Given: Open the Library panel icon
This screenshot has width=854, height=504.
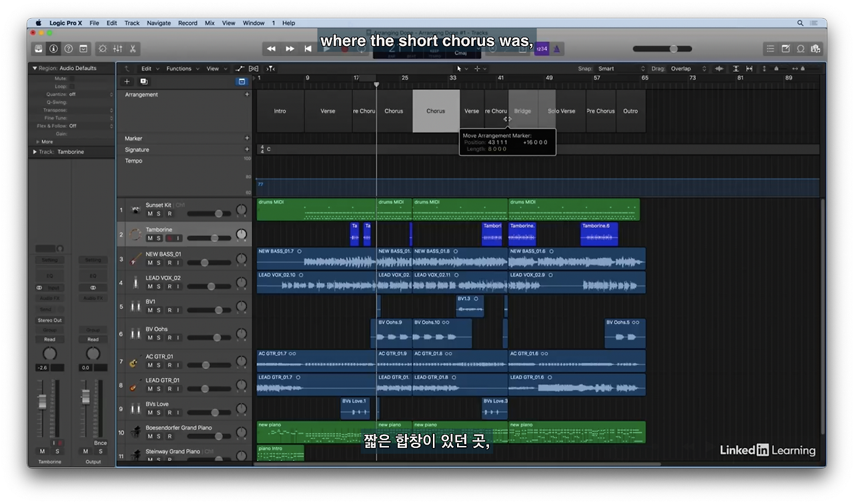Looking at the screenshot, I should click(x=39, y=49).
